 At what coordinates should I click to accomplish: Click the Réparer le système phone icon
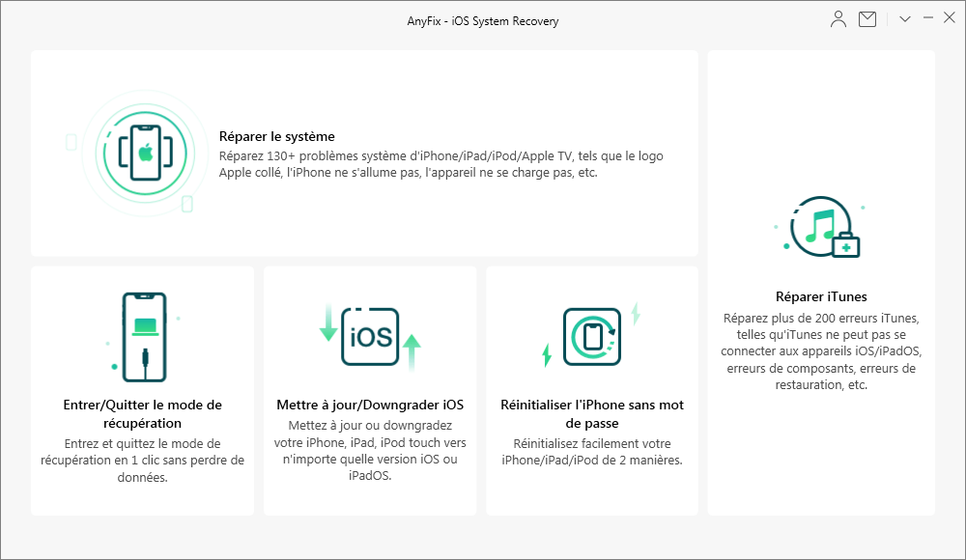[x=146, y=153]
